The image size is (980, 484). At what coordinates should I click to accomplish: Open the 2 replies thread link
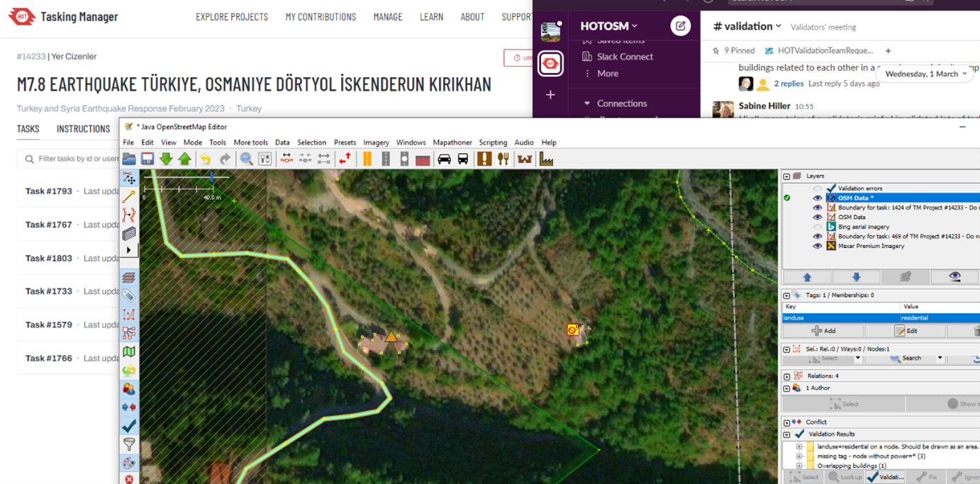click(789, 84)
